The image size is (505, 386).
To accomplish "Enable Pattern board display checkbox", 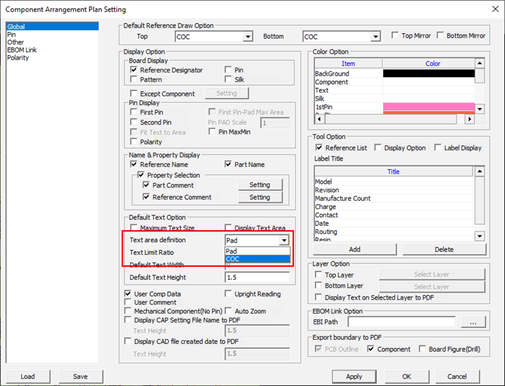I will [x=134, y=79].
